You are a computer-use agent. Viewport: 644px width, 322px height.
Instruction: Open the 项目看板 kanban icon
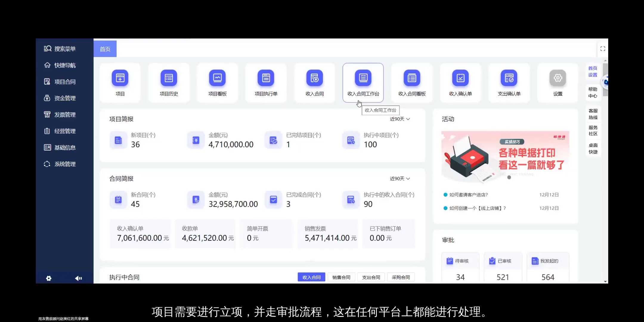217,83
